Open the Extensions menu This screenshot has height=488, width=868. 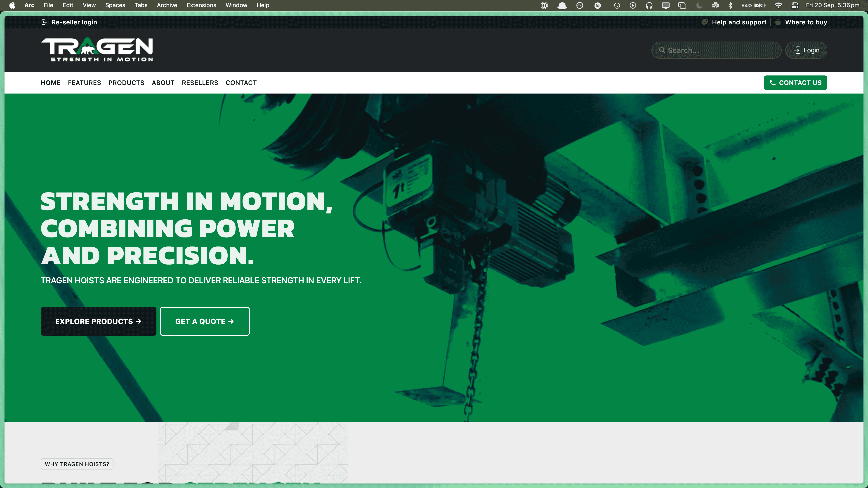(x=201, y=5)
